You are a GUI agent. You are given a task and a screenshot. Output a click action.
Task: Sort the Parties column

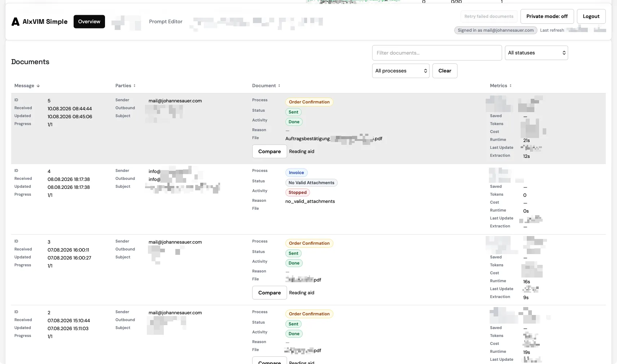(x=135, y=86)
